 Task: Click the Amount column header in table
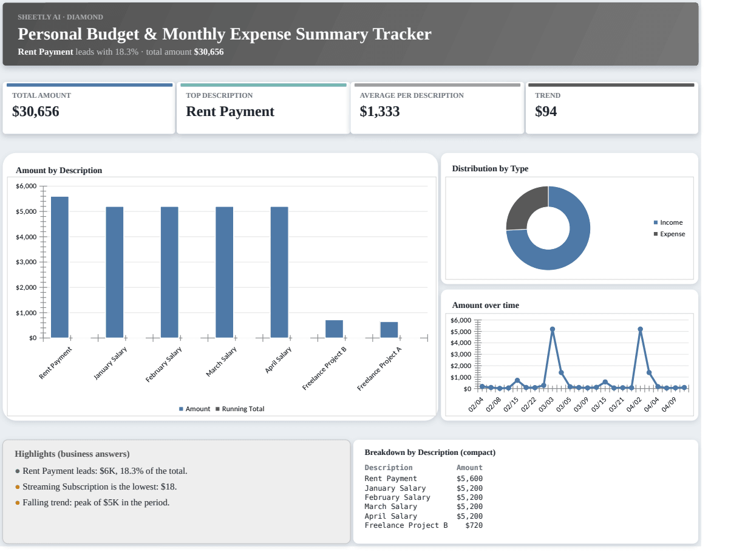coord(469,468)
